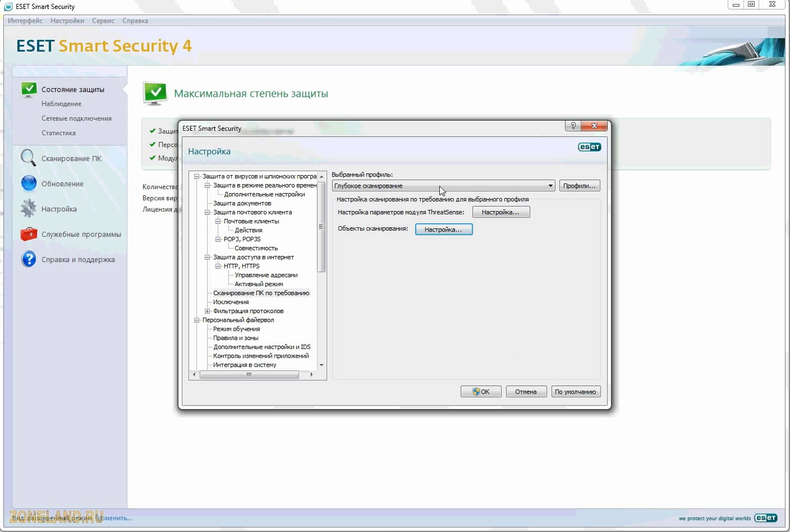Select Дополнительные настройки tree item

(x=264, y=194)
